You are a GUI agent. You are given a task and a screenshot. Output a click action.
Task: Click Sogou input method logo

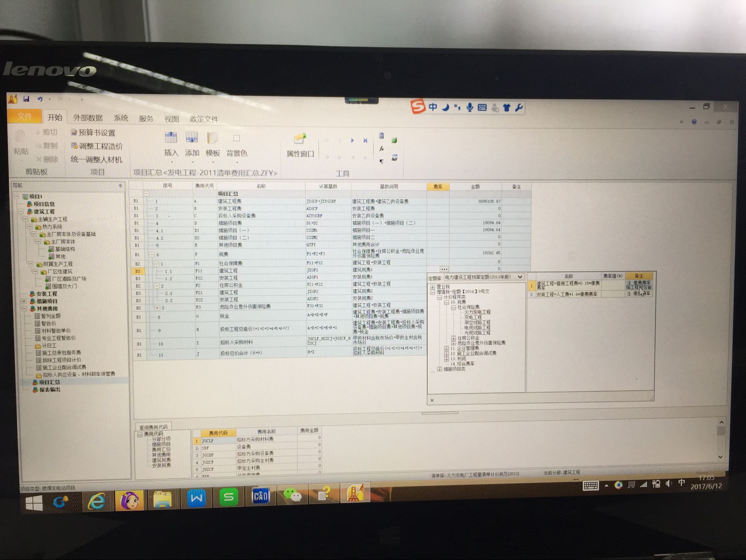(418, 106)
